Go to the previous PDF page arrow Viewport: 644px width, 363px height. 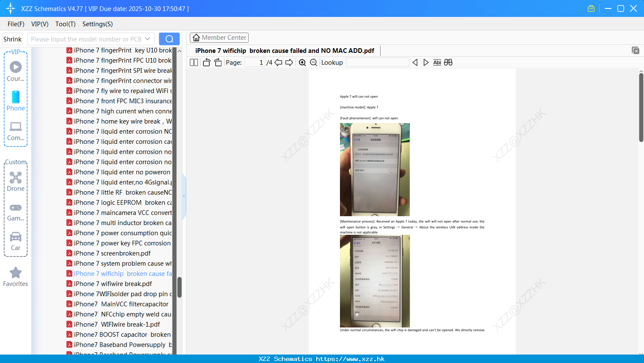pos(278,63)
